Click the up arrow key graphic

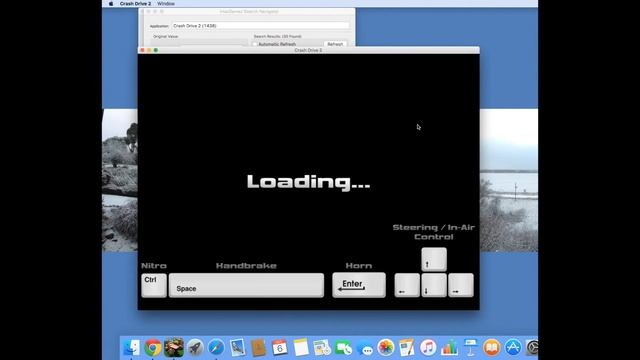click(x=434, y=259)
